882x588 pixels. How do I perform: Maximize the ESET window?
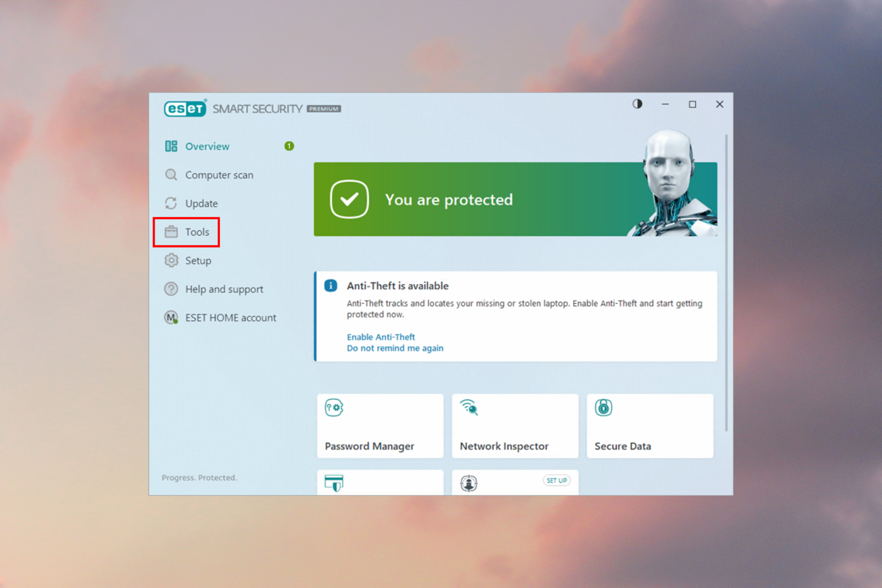(692, 104)
